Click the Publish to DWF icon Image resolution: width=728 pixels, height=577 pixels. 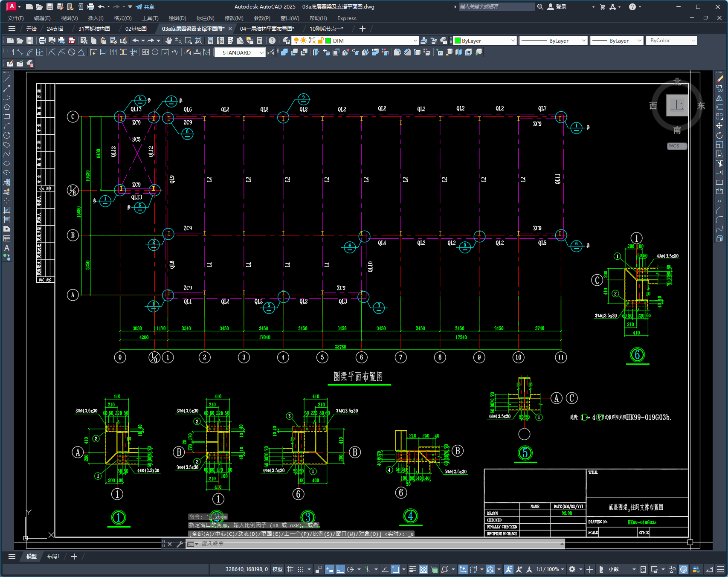pos(72,41)
